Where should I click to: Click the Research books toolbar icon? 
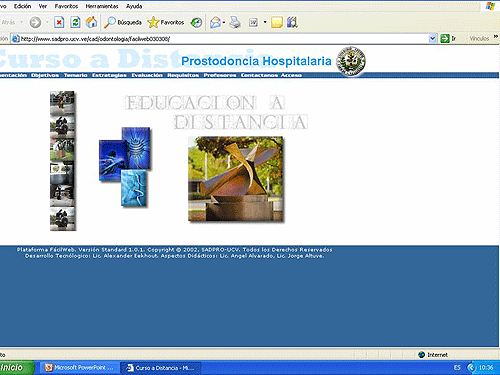pos(292,22)
